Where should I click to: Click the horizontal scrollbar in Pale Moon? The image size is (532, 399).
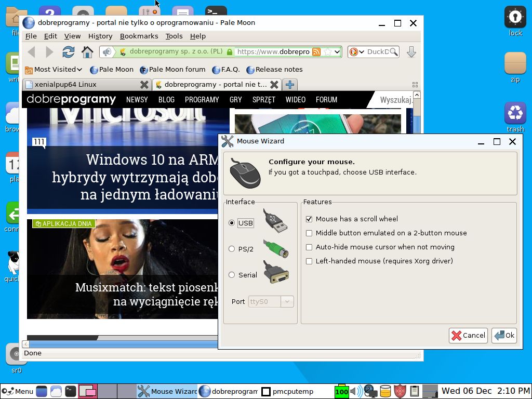[x=124, y=344]
